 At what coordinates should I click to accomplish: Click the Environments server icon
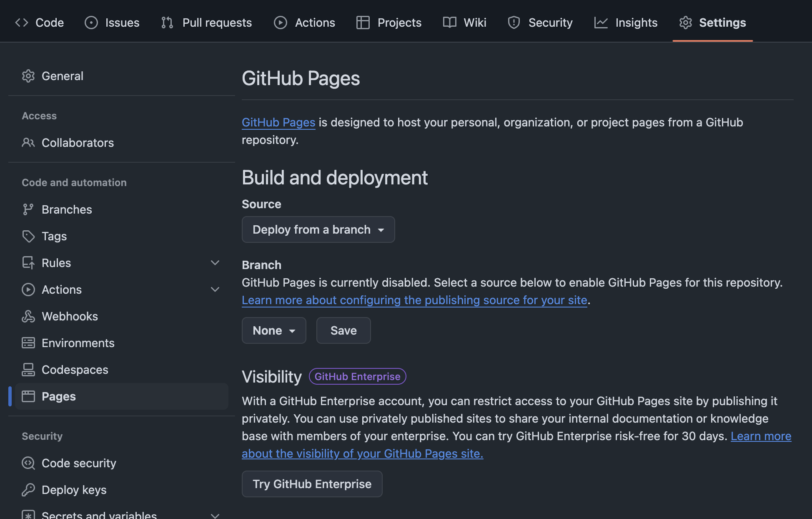pyautogui.click(x=28, y=343)
